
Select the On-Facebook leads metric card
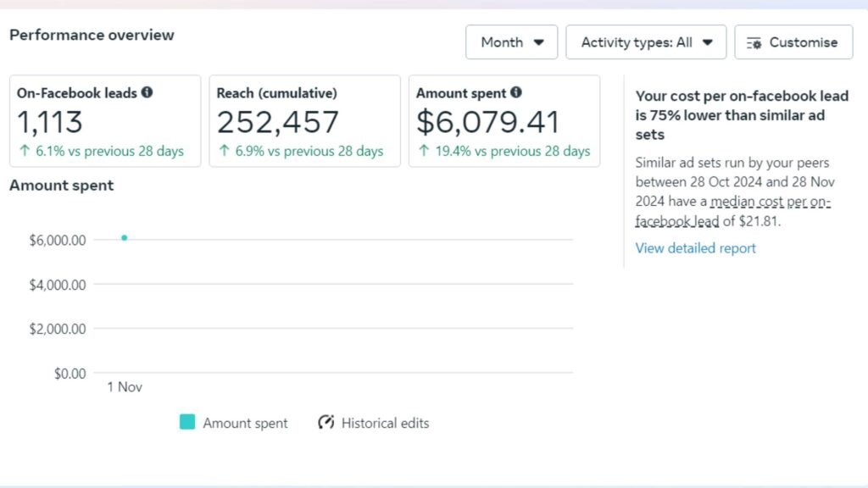(105, 121)
